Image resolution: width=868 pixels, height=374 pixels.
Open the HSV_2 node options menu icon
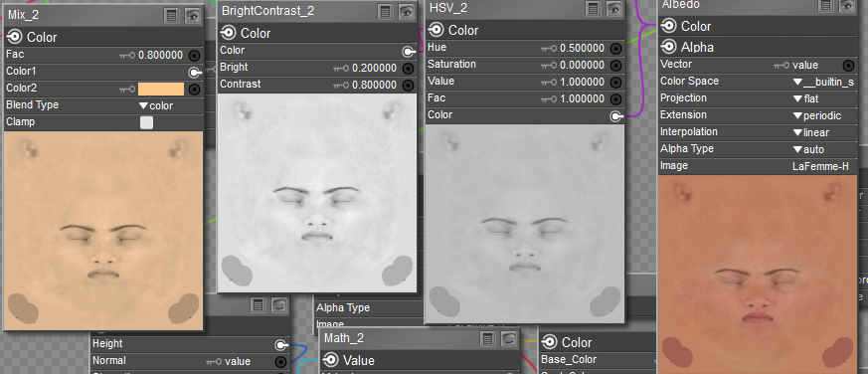pyautogui.click(x=594, y=8)
